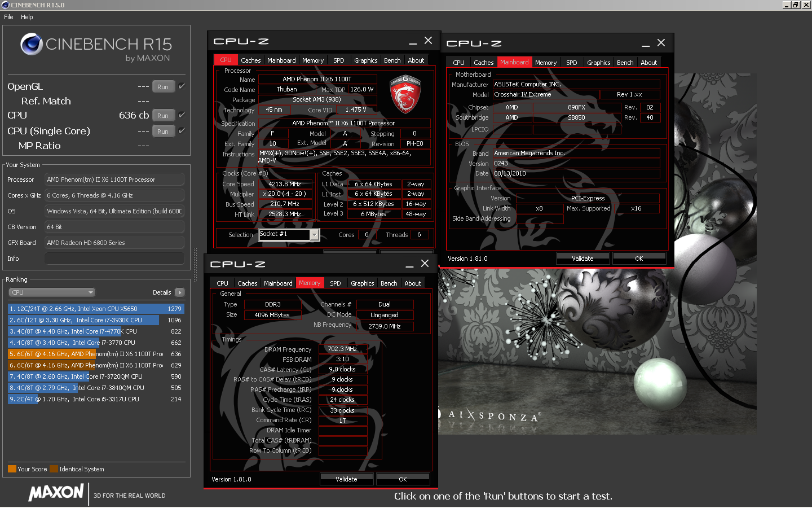Click Validate in CPU-Z Memory window
This screenshot has width=812, height=508.
pos(346,479)
